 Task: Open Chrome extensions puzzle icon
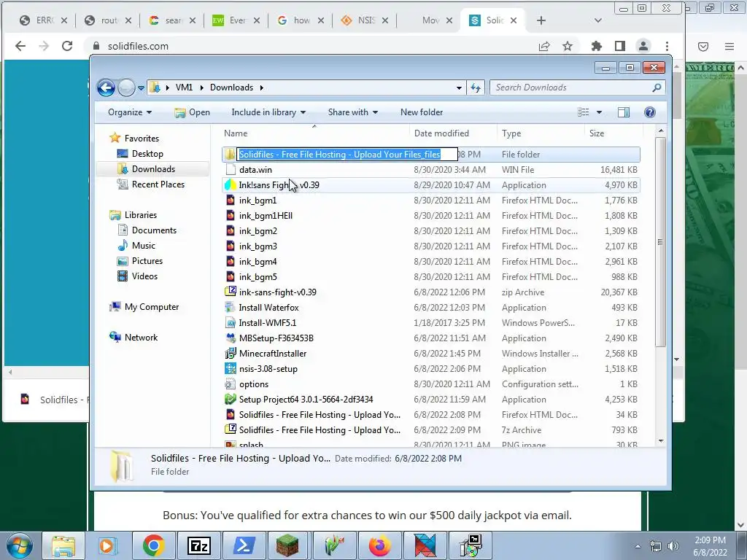point(596,46)
